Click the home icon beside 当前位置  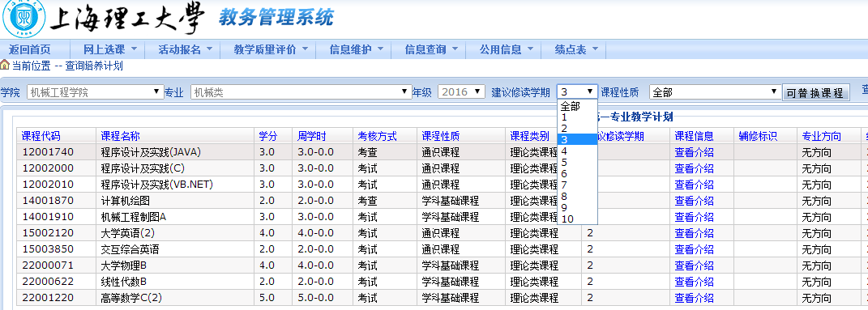(x=5, y=66)
